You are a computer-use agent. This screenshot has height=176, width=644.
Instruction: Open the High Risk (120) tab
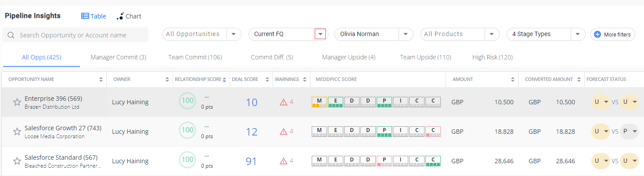coord(492,57)
